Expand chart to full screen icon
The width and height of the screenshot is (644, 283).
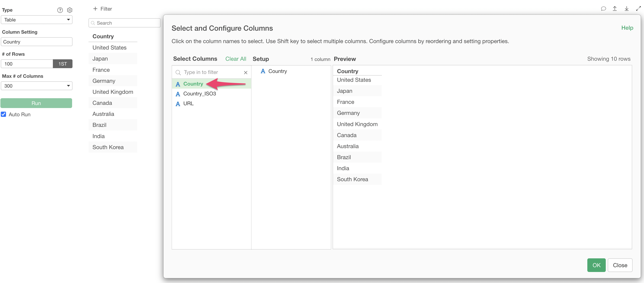tap(638, 9)
